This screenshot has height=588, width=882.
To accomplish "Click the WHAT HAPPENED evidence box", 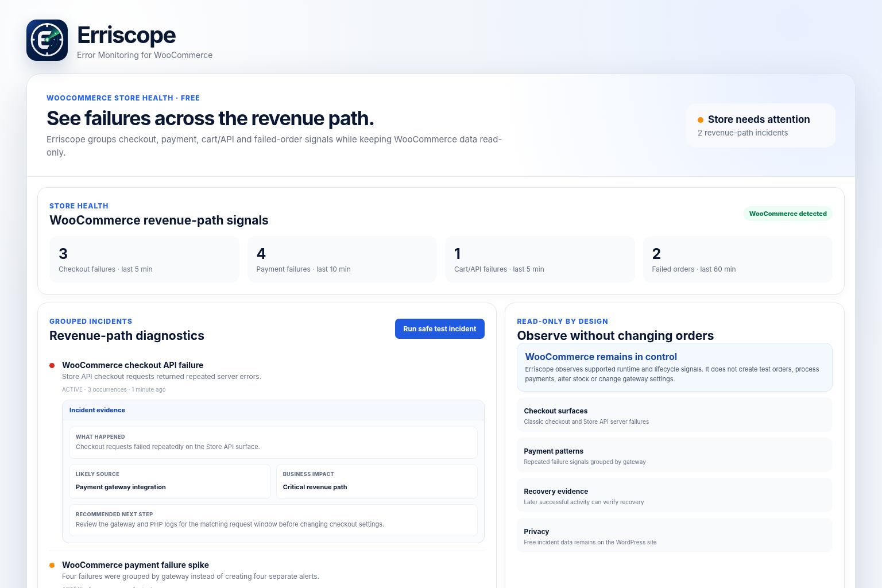I will [273, 442].
